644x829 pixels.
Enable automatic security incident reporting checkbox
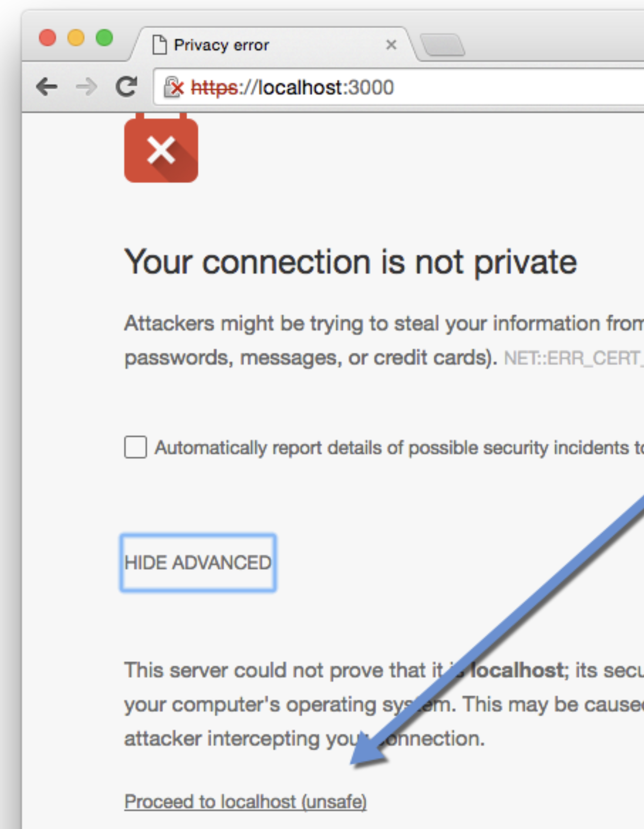pos(136,447)
